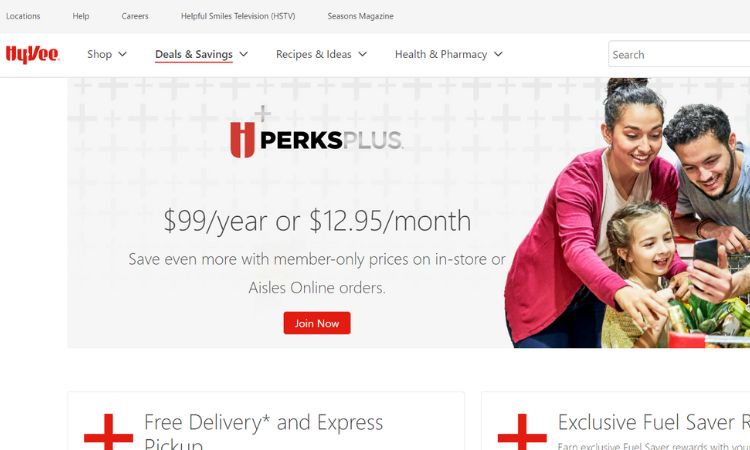Screen dimensions: 750x450
Task: Go to the Help page
Action: tap(81, 16)
